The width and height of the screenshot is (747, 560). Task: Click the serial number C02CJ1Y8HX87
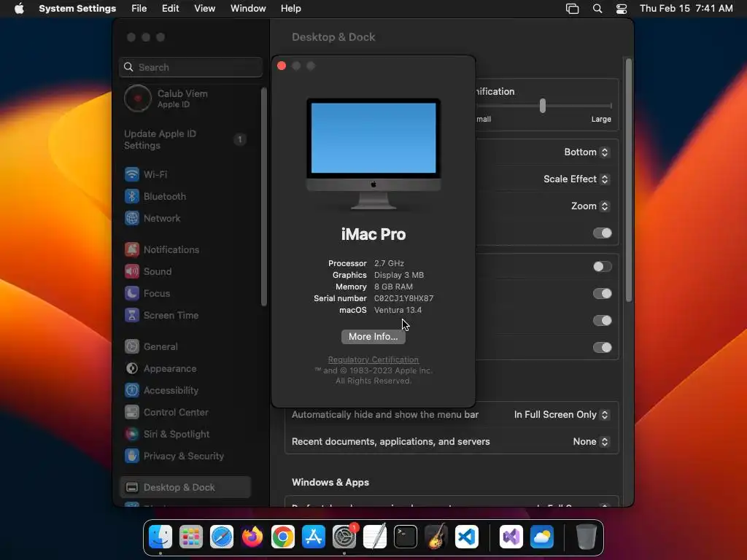[403, 298]
